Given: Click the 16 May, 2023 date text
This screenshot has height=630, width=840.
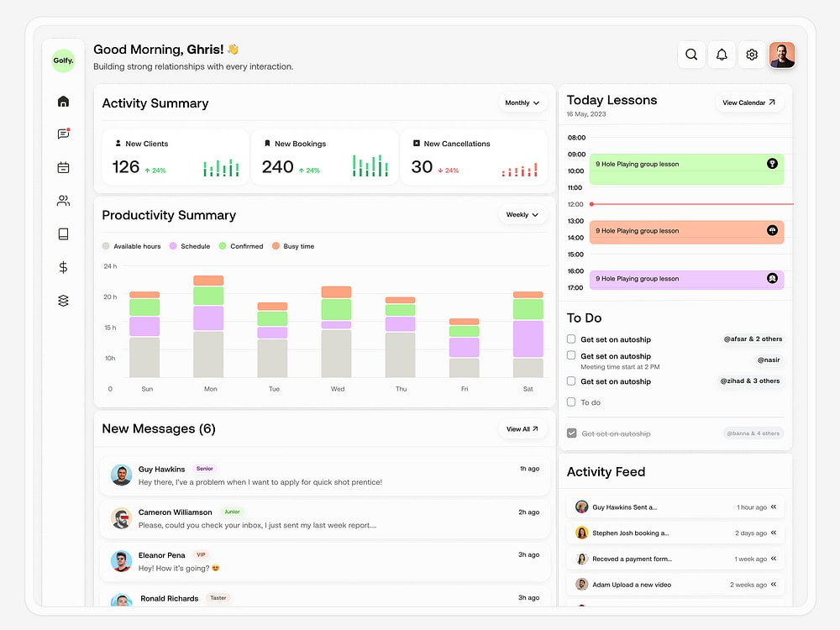Looking at the screenshot, I should (586, 114).
